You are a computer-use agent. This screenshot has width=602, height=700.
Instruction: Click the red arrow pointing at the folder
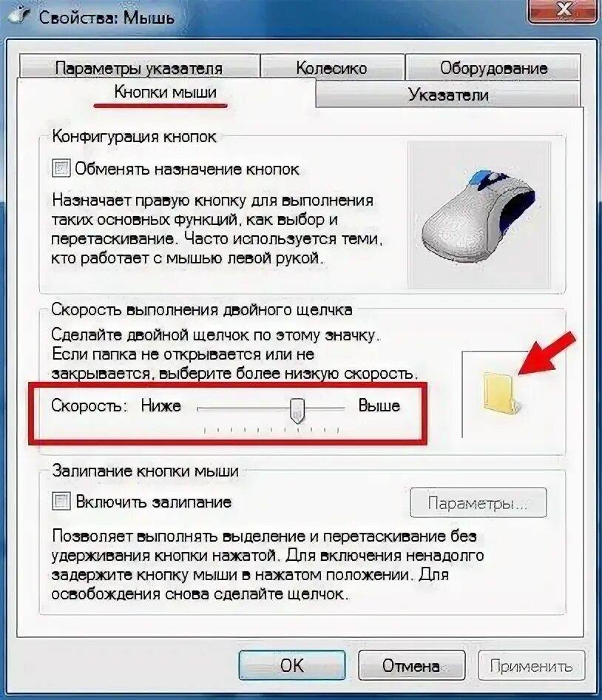[545, 353]
